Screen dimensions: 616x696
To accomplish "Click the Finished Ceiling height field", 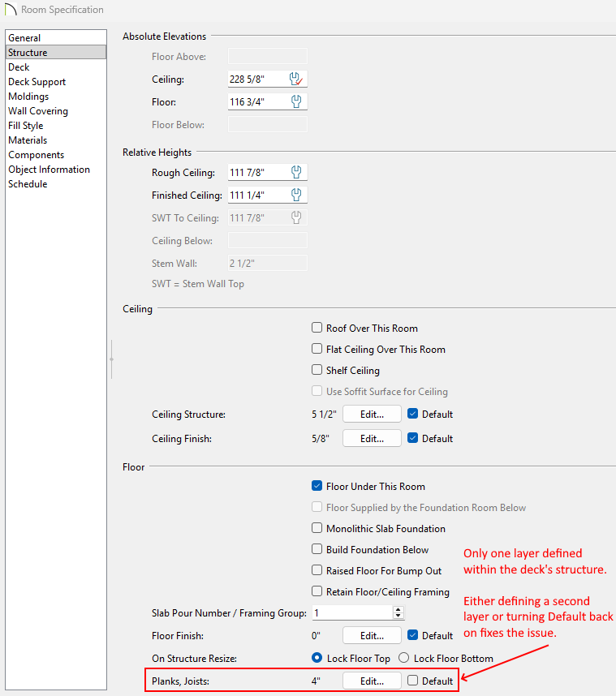I will (257, 195).
